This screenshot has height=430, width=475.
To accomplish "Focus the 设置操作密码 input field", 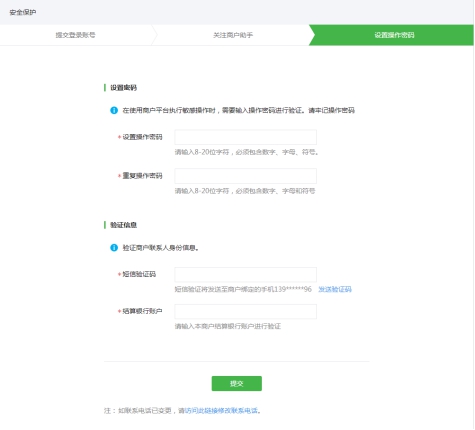I will pos(246,137).
